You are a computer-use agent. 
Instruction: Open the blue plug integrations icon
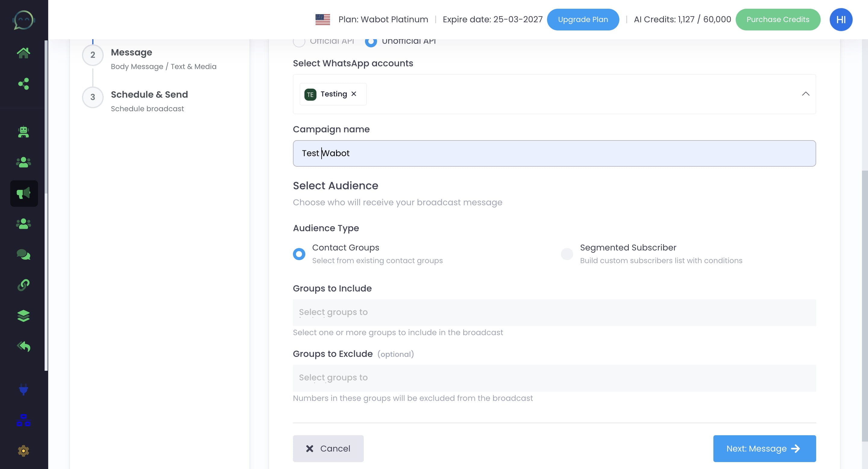click(24, 390)
